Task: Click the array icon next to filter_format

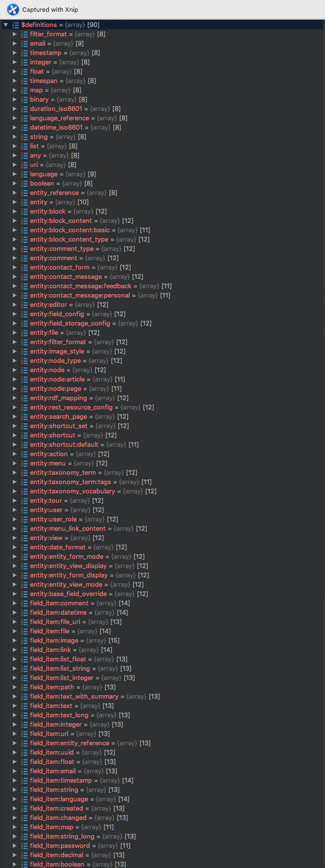Action: coord(24,34)
